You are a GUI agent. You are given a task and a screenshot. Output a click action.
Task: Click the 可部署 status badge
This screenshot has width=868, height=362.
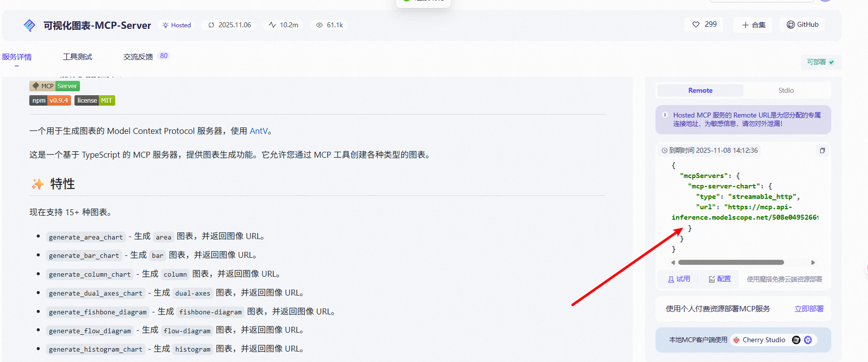820,62
